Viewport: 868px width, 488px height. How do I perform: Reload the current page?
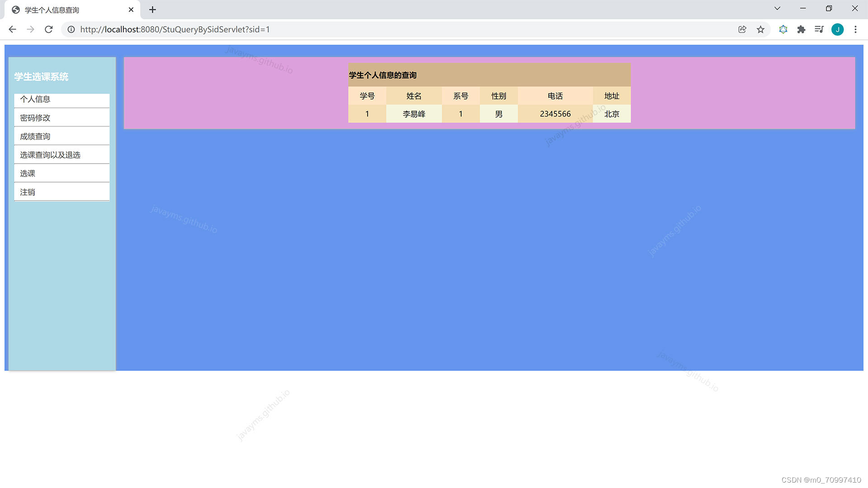click(49, 29)
